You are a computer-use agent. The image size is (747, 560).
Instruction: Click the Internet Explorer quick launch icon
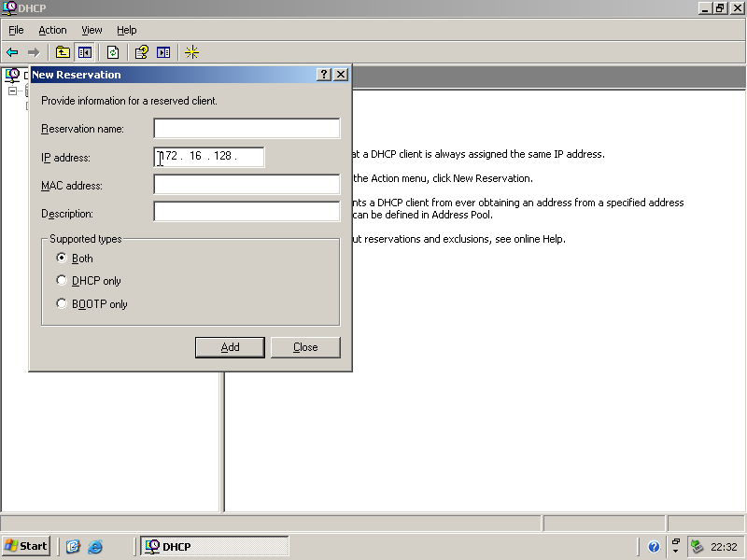click(x=95, y=547)
